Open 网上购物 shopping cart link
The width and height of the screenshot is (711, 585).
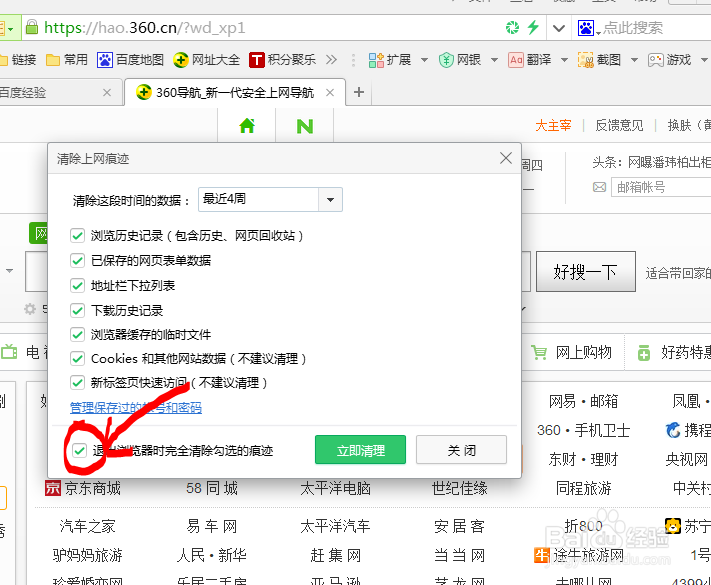pyautogui.click(x=572, y=352)
